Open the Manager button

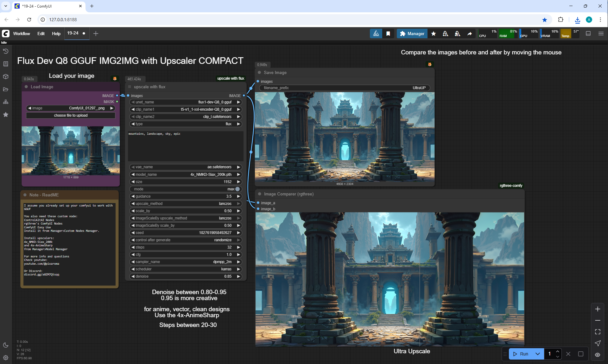tap(412, 34)
